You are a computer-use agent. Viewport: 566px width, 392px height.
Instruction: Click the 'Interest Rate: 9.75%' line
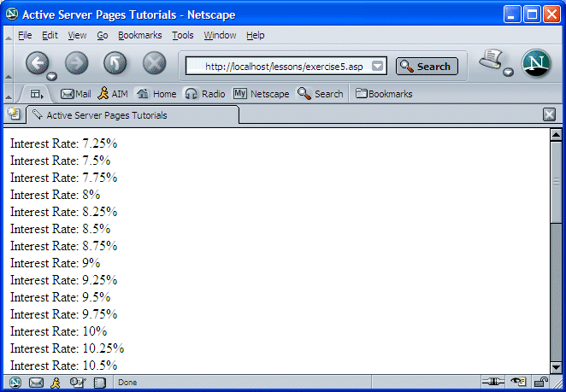pyautogui.click(x=63, y=314)
